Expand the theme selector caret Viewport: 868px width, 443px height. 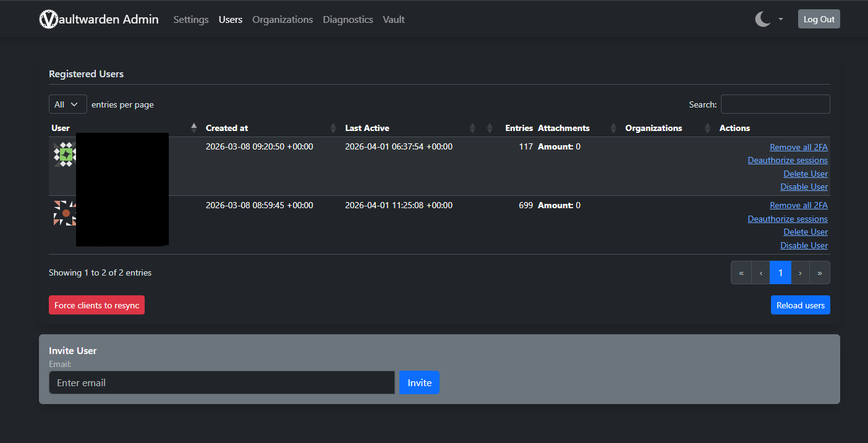[781, 19]
